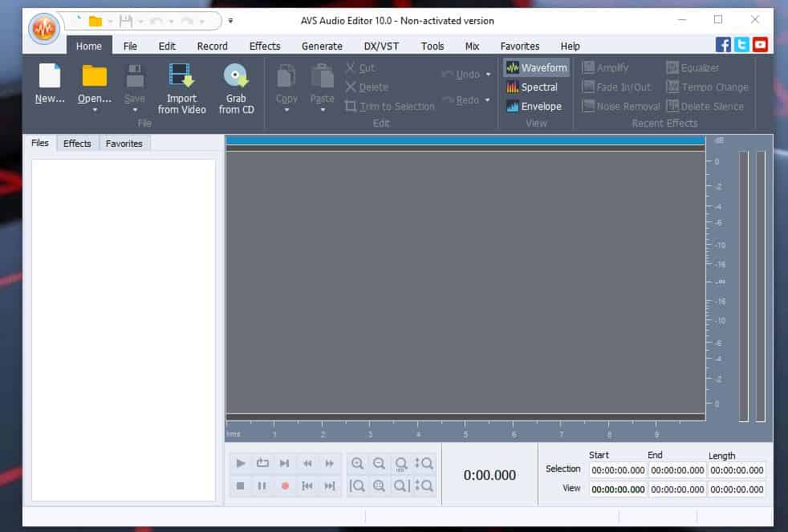This screenshot has width=788, height=532.
Task: Open the DX/VST ribbon tab
Action: coord(381,47)
